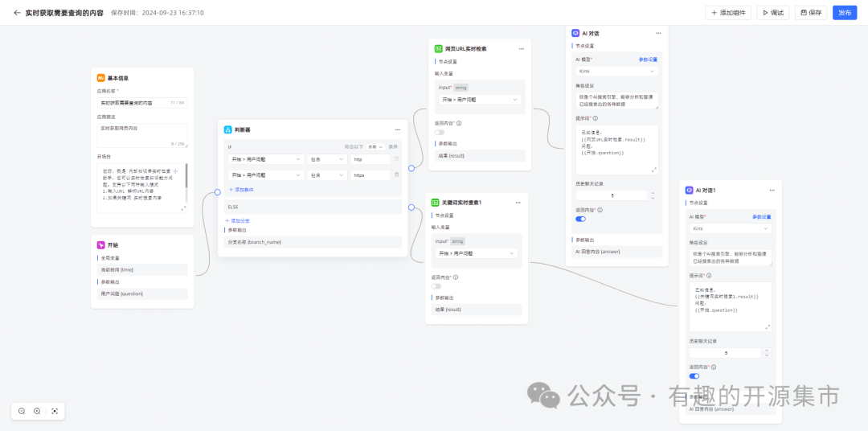Show 返回内容 info in 关键词实时搜索1 node
This screenshot has height=431, width=868.
coord(457,277)
